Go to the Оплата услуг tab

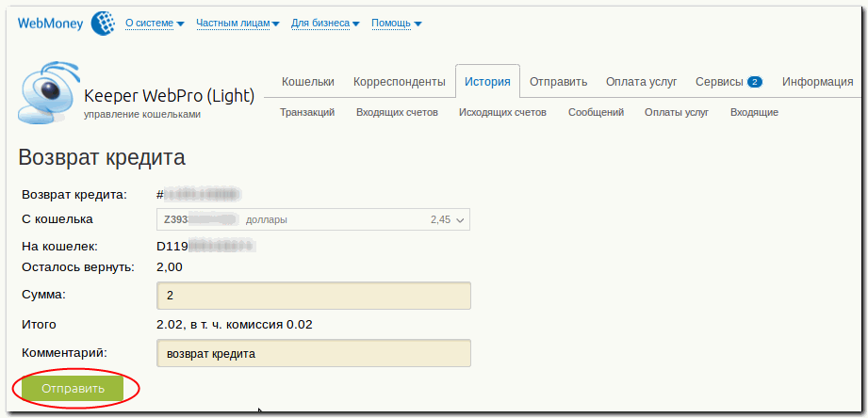click(641, 82)
